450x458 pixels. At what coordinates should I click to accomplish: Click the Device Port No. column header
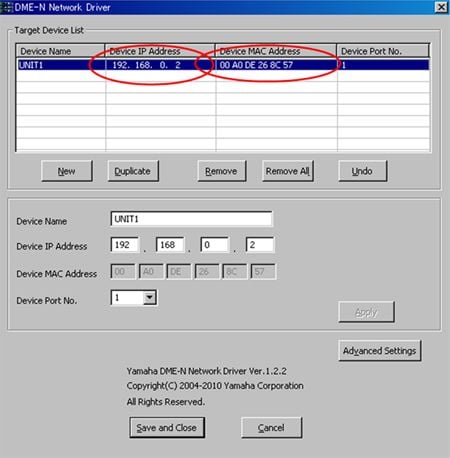pos(383,51)
